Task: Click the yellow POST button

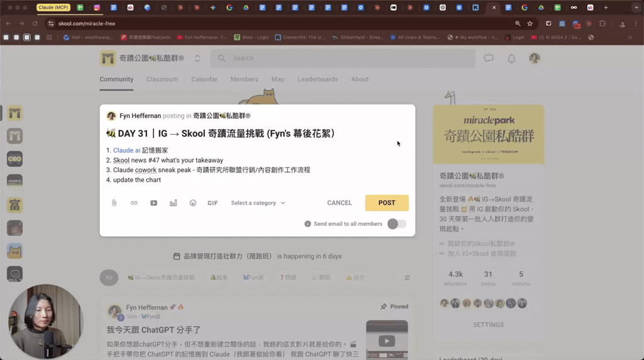Action: (x=387, y=203)
